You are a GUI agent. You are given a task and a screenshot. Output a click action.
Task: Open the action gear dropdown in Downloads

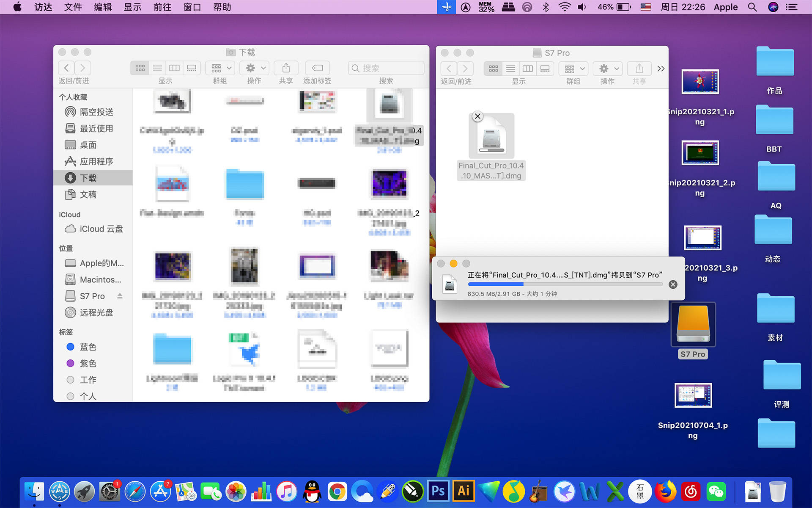tap(255, 68)
